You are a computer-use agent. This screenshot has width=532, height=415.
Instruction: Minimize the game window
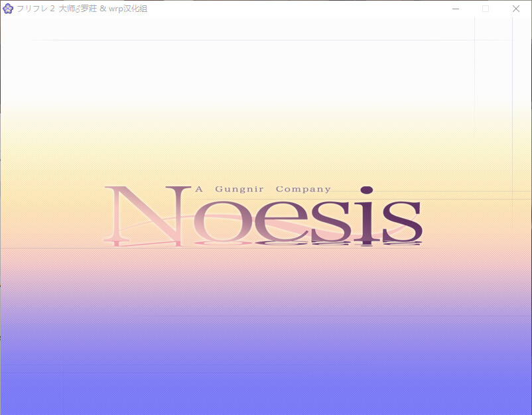[x=456, y=9]
